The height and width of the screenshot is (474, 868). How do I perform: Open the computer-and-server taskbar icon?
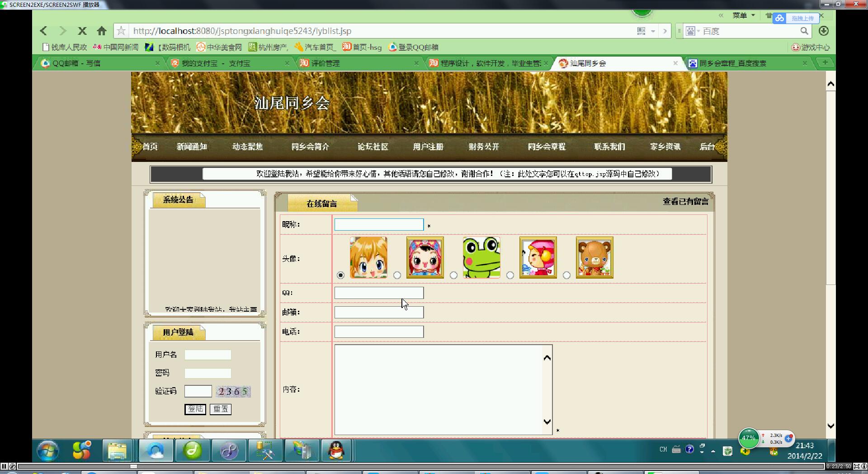coord(302,450)
